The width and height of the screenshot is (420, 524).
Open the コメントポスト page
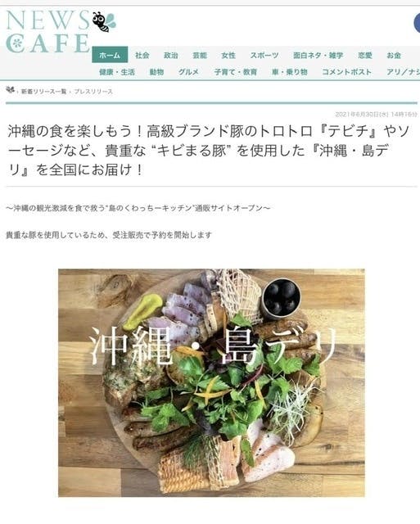[x=346, y=72]
